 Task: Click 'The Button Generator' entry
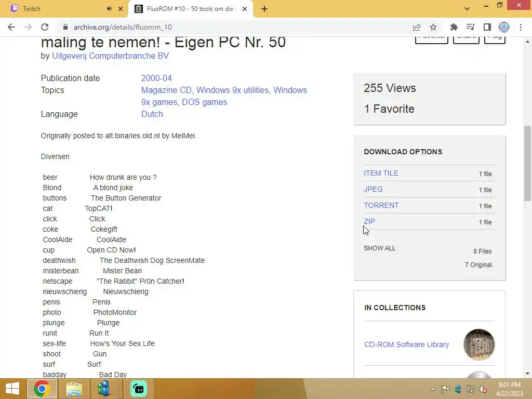click(126, 198)
